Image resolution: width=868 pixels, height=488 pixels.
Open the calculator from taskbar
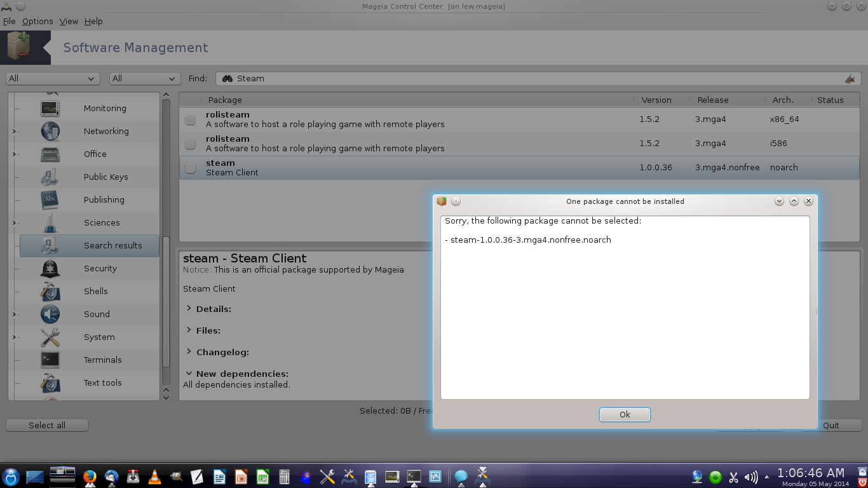(x=284, y=477)
